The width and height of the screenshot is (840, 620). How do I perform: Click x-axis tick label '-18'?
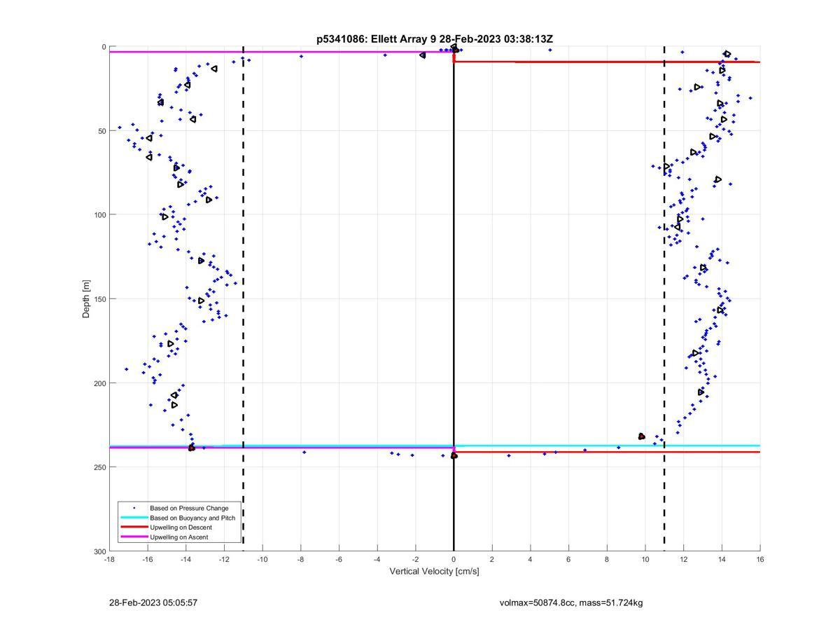click(x=109, y=560)
